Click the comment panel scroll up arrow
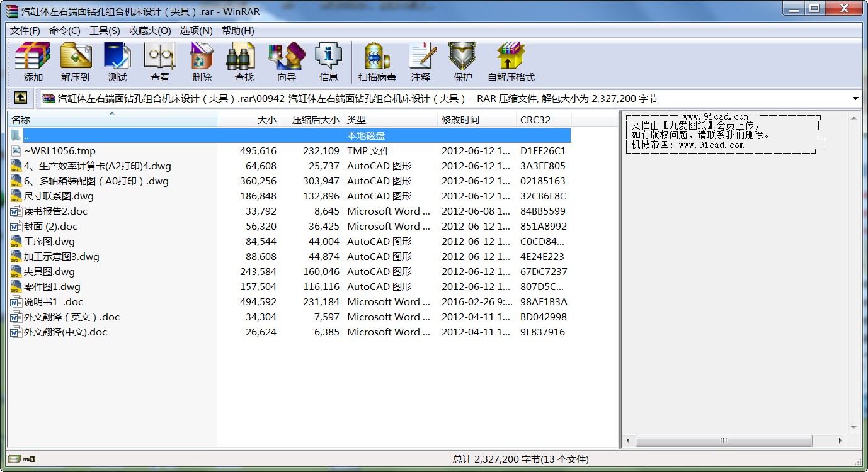Image resolution: width=868 pixels, height=472 pixels. [x=854, y=117]
